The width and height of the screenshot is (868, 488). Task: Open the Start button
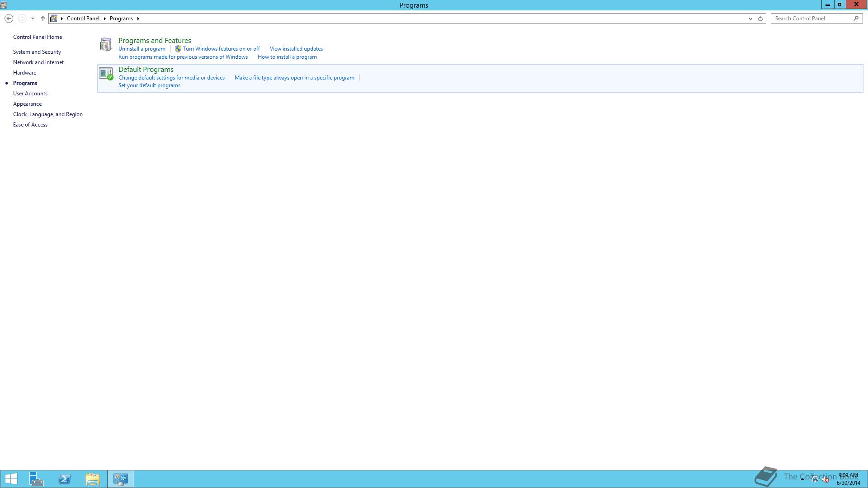[x=11, y=479]
